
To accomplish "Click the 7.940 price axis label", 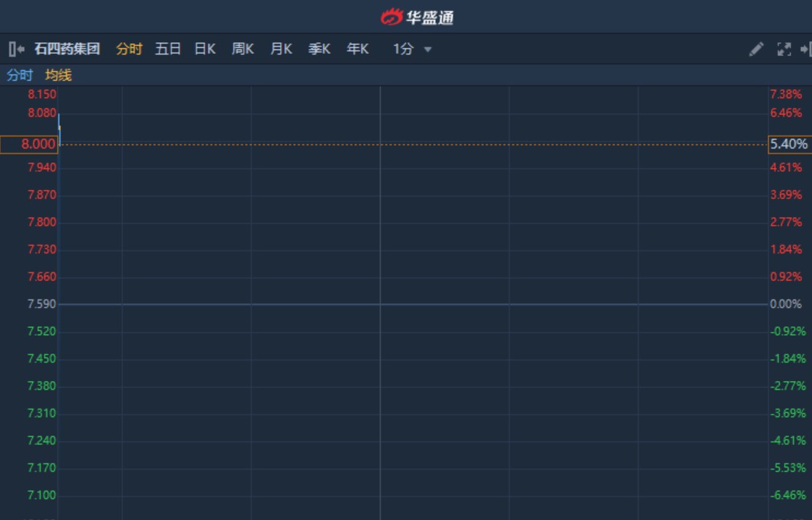I will (x=42, y=167).
